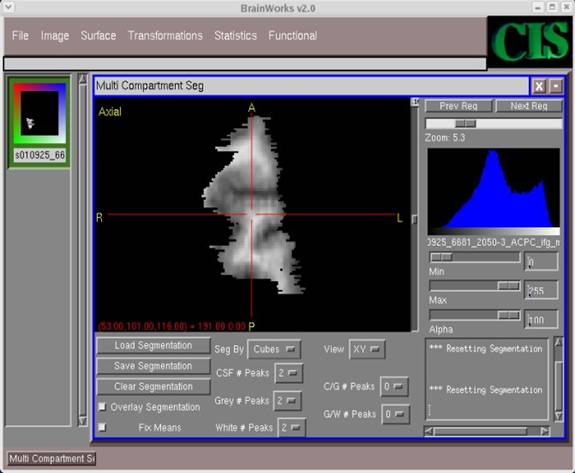
Task: Click the down arrow on the image list scrollbar
Action: (x=83, y=421)
